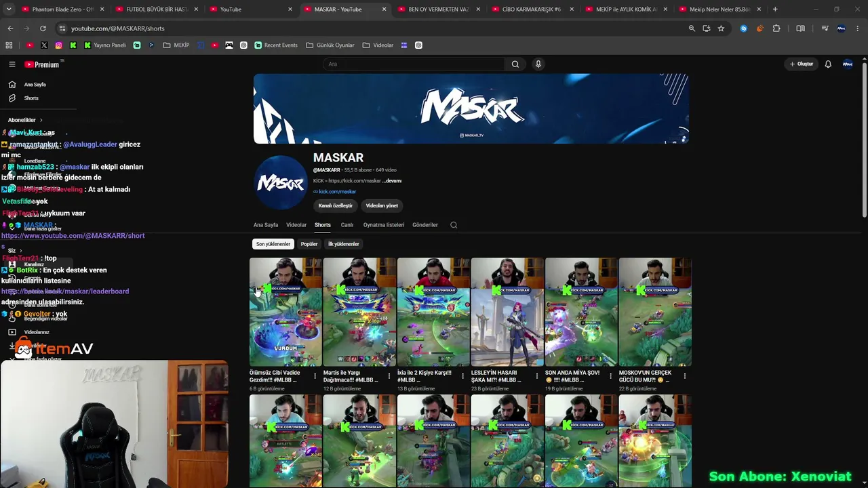The image size is (868, 488).
Task: Click the MASKAR channel profile picture
Action: pyautogui.click(x=281, y=183)
